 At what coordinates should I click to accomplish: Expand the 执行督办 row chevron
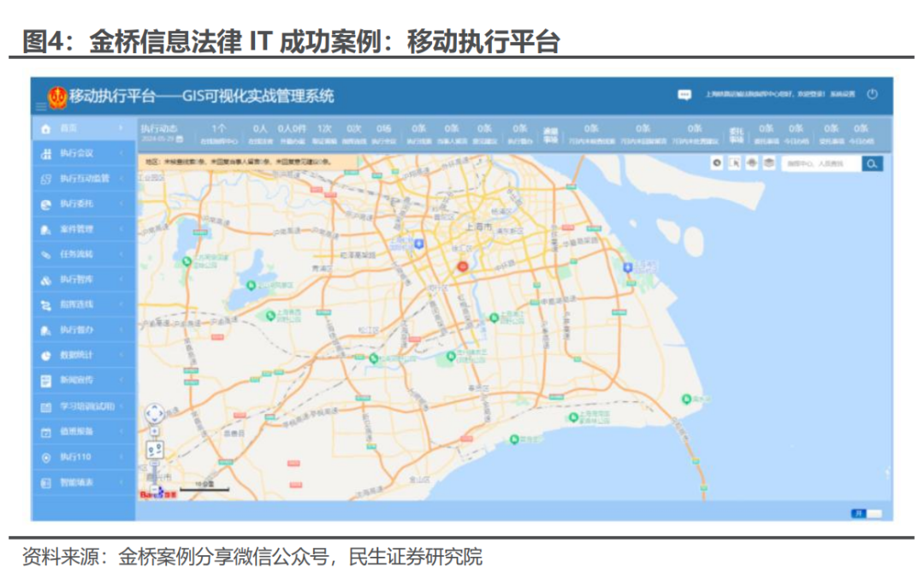(x=121, y=330)
